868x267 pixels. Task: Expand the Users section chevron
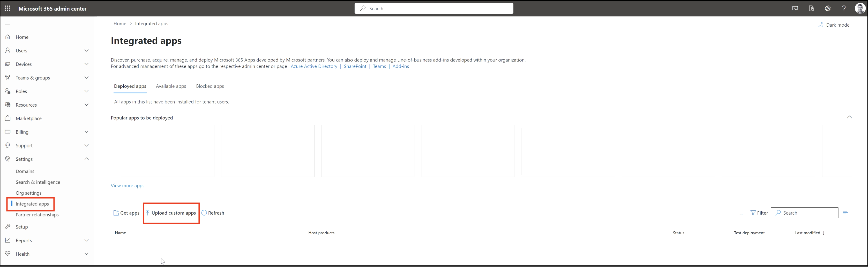[x=87, y=50]
